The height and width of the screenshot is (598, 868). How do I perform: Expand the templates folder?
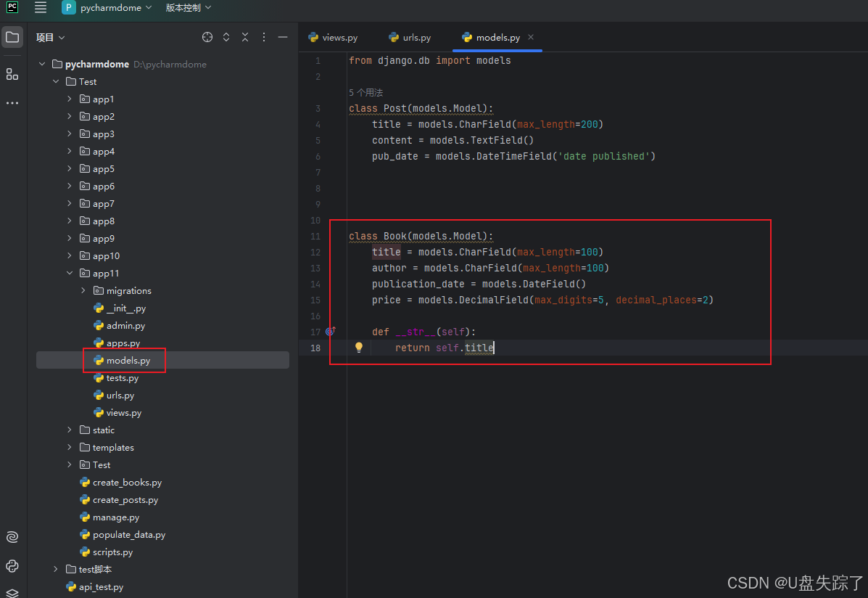coord(70,448)
